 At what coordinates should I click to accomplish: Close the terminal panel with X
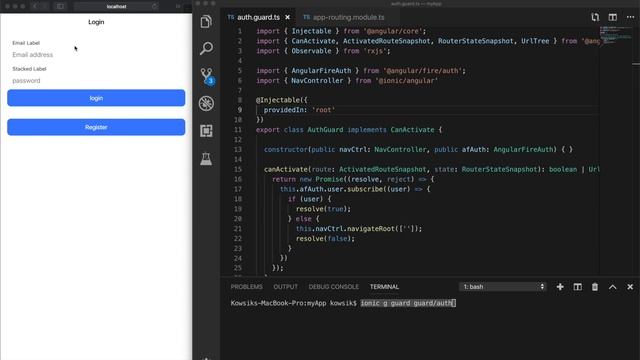pos(630,287)
